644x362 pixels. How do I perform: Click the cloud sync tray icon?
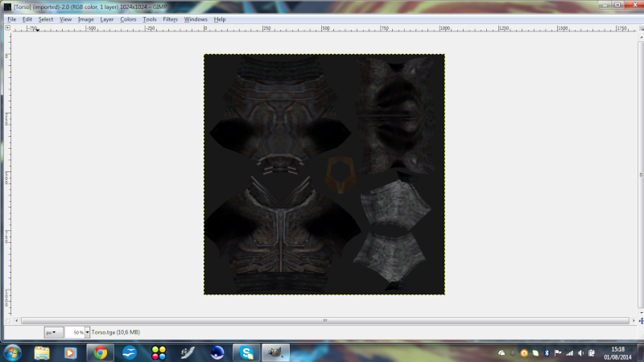502,353
